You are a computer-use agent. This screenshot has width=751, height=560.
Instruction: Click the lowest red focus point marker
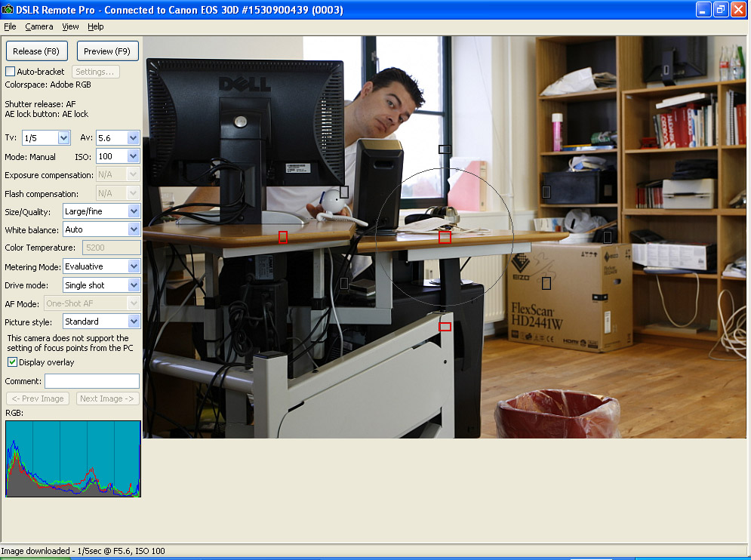(x=445, y=327)
